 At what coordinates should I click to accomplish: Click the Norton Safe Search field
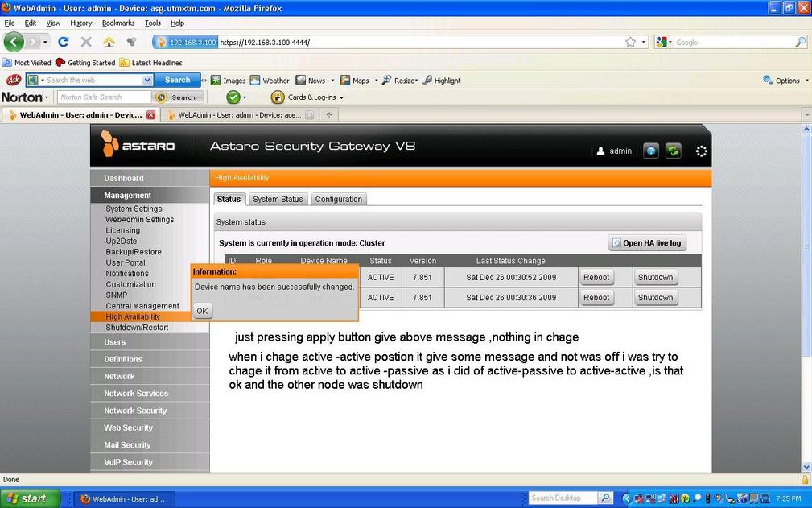click(104, 97)
